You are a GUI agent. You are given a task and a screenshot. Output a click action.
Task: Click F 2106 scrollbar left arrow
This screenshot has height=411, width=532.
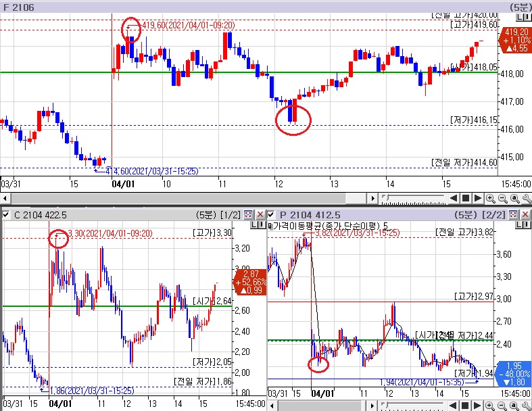[5, 198]
